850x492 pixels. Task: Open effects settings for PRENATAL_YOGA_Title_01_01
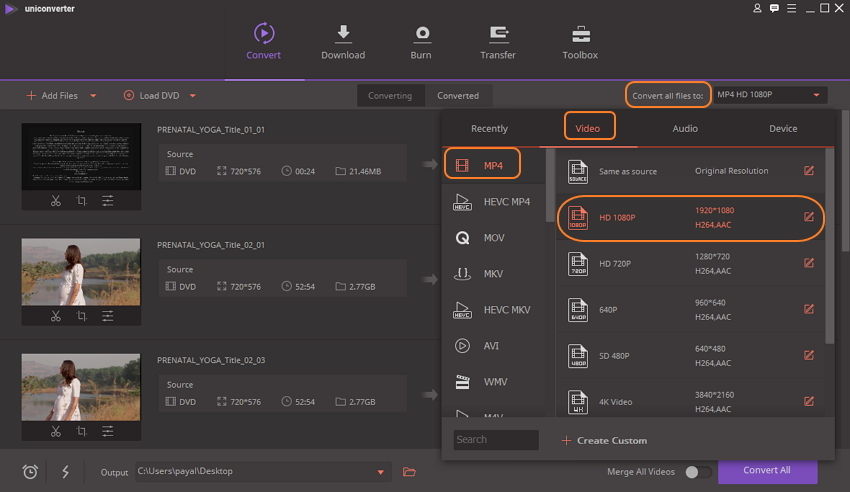(107, 200)
